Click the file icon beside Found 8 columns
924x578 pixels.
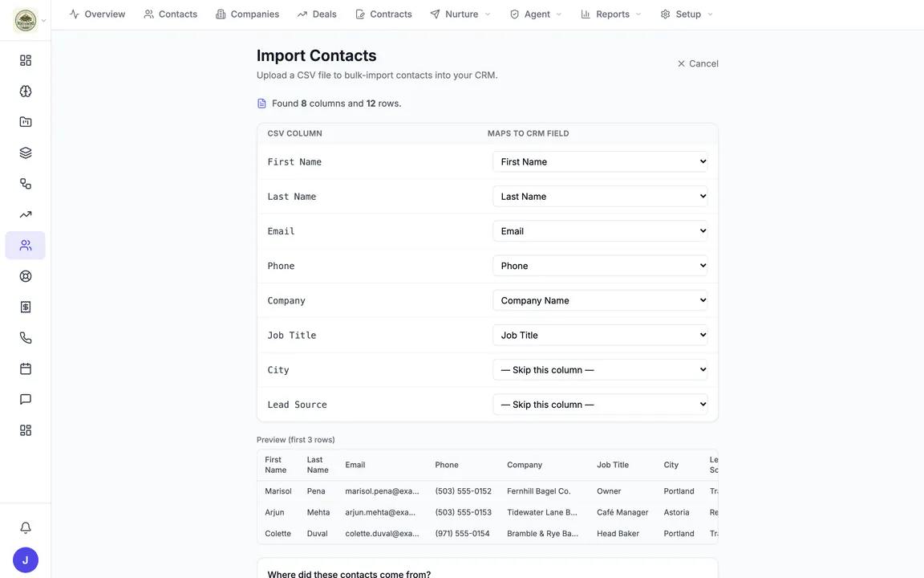click(x=261, y=104)
